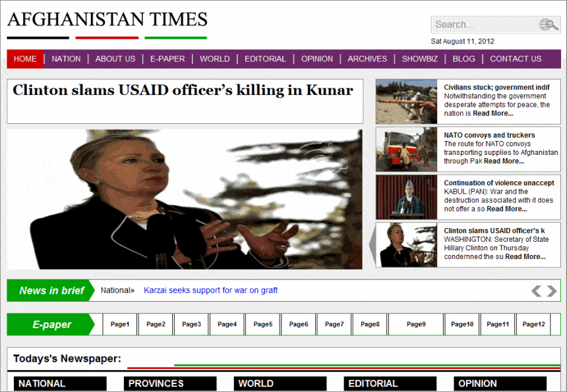This screenshot has height=392, width=567.
Task: Open small Clinton story thumbnail in sidebar
Action: click(406, 245)
